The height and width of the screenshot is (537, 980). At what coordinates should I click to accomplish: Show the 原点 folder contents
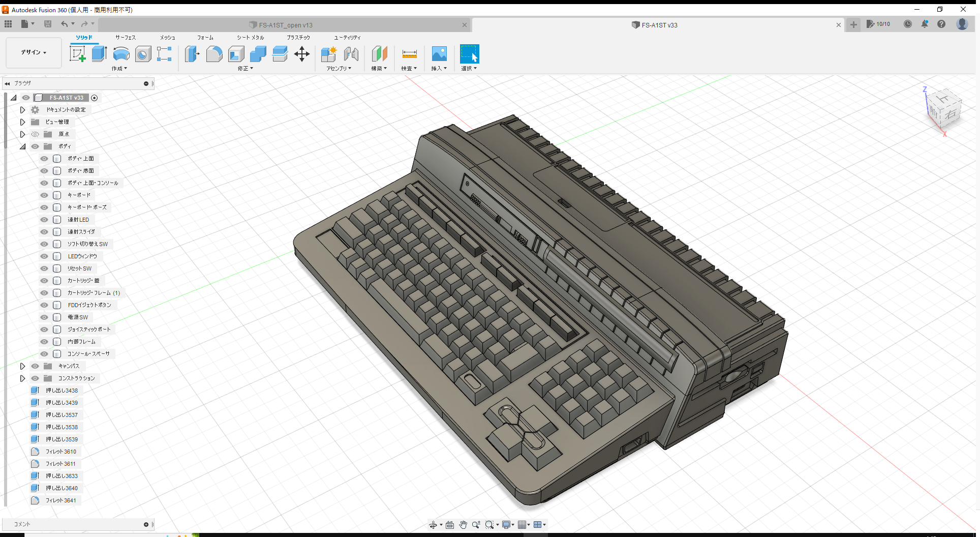coord(22,134)
